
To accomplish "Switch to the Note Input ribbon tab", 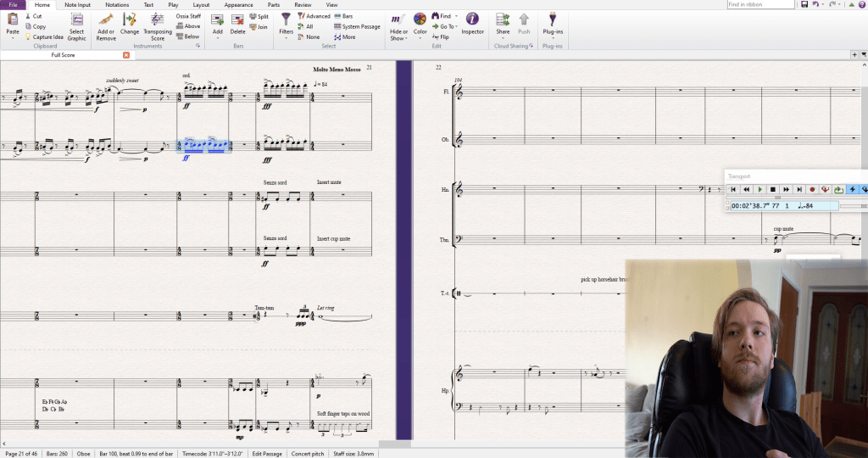I will (x=77, y=5).
